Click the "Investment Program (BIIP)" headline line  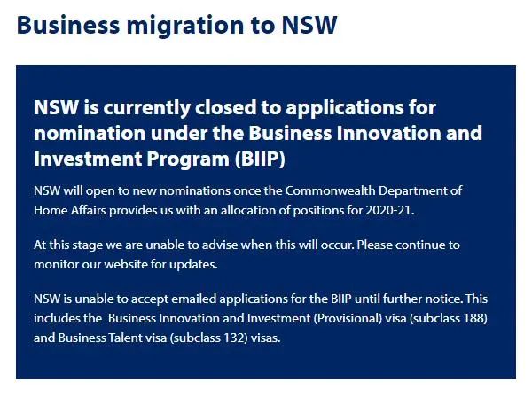click(x=160, y=159)
